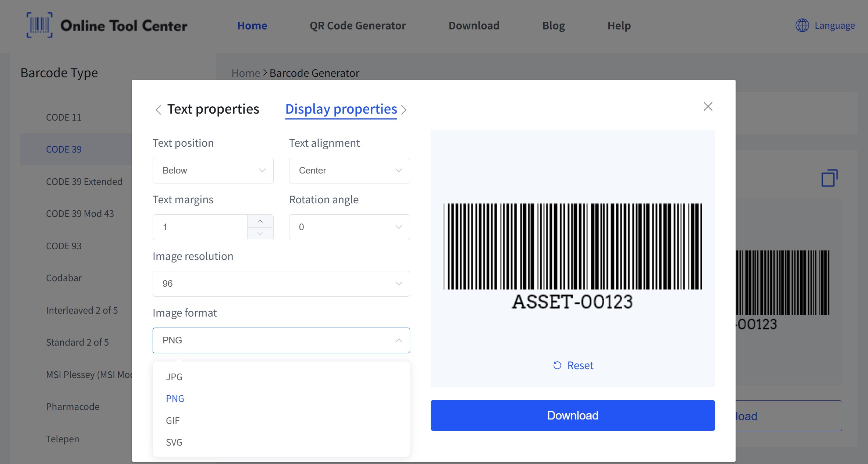Open QR Code Generator in top navigation
This screenshot has height=464, width=868.
[x=357, y=26]
